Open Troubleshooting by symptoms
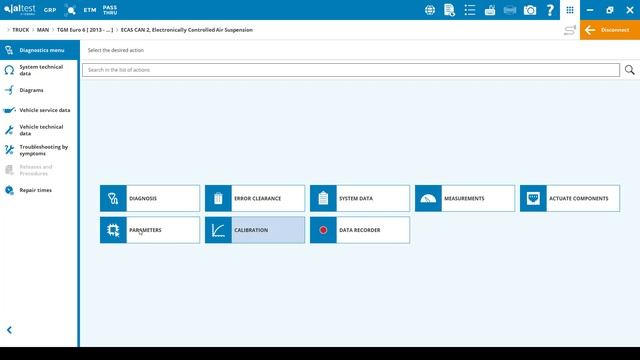The image size is (640, 360). click(x=39, y=150)
